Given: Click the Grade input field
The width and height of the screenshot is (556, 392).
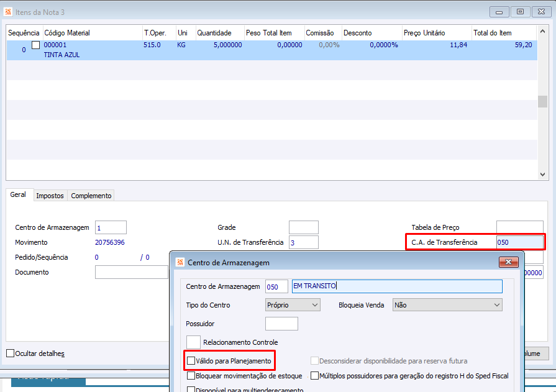Looking at the screenshot, I should (x=304, y=227).
